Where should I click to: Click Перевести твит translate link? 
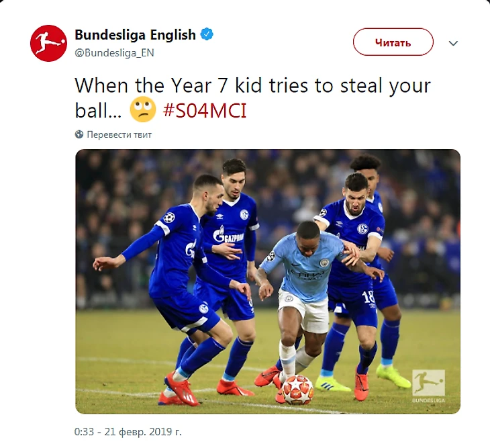pos(119,135)
